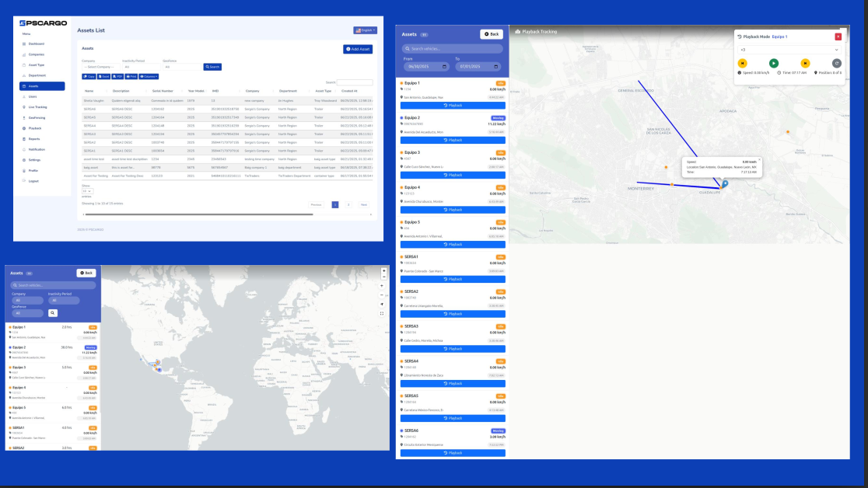
Task: Click the gray reset playback icon
Action: pyautogui.click(x=836, y=63)
